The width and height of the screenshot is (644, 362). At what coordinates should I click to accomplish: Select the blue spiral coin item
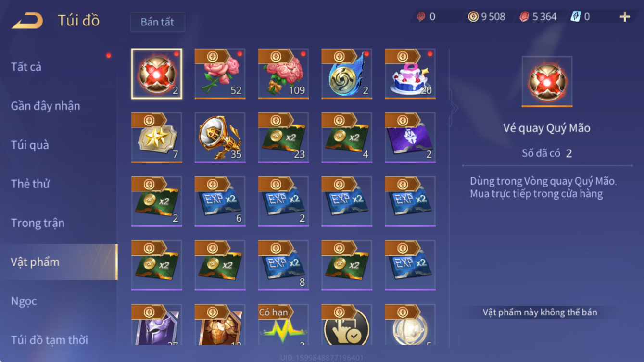tap(347, 74)
